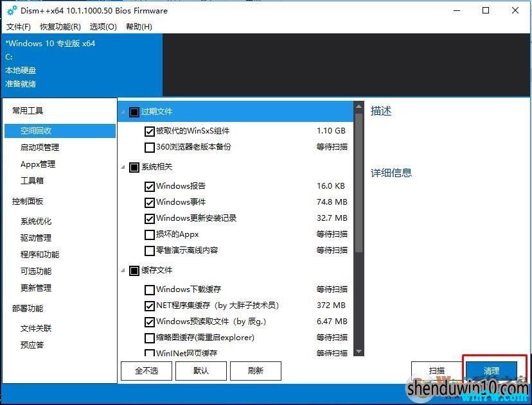Open 驱动管理 in the sidebar
The width and height of the screenshot is (532, 405).
point(36,238)
